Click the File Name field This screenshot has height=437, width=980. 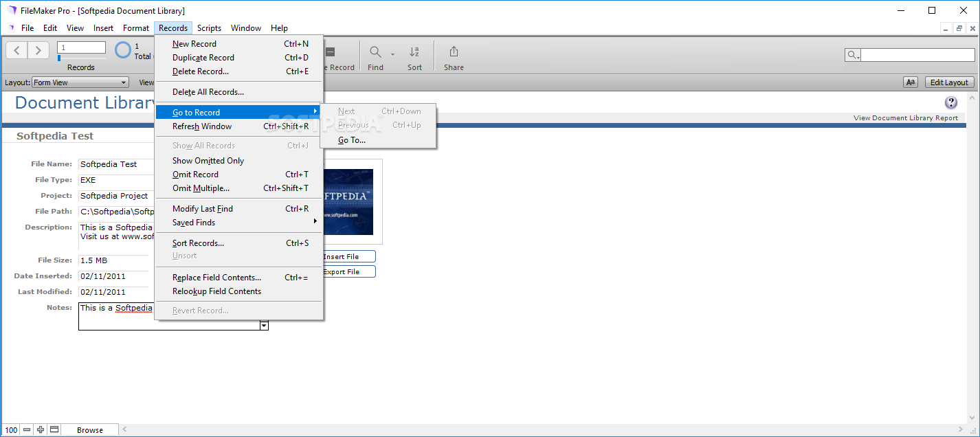[116, 164]
